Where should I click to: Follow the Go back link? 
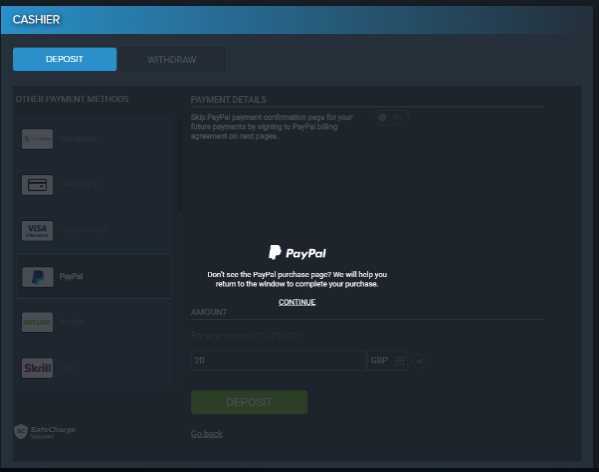[207, 434]
